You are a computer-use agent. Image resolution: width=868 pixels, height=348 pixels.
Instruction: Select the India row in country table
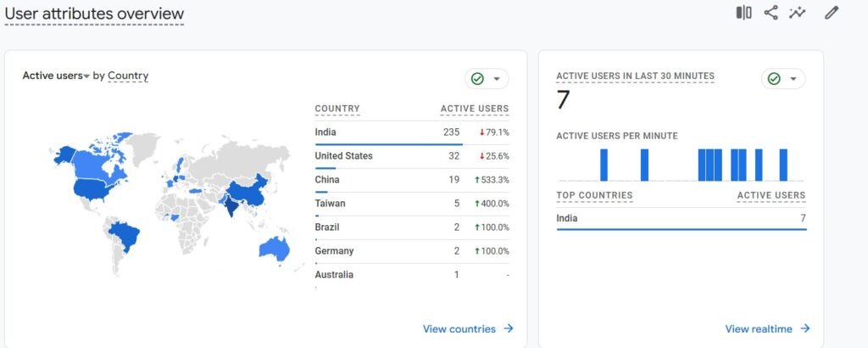point(411,132)
